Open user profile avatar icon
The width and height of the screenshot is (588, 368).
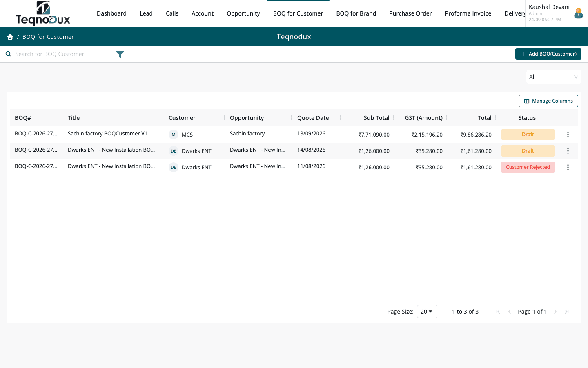tap(578, 13)
